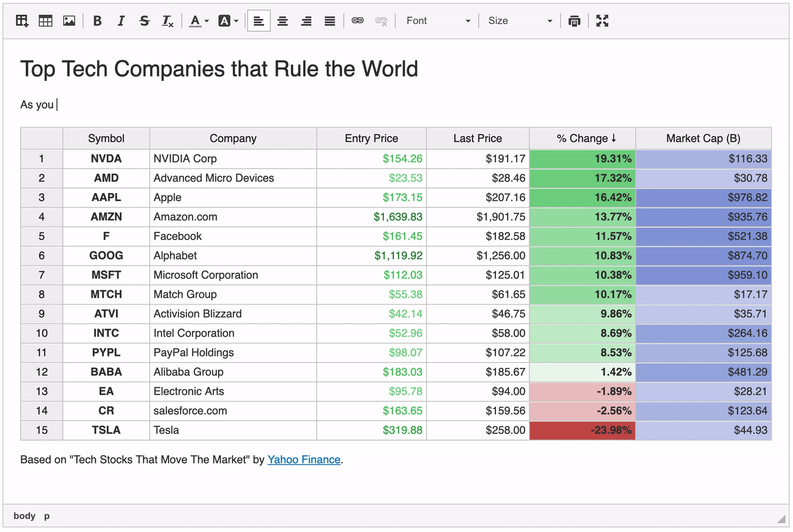Click the Symbol column header
Screen dimensions: 793x532
[106, 138]
